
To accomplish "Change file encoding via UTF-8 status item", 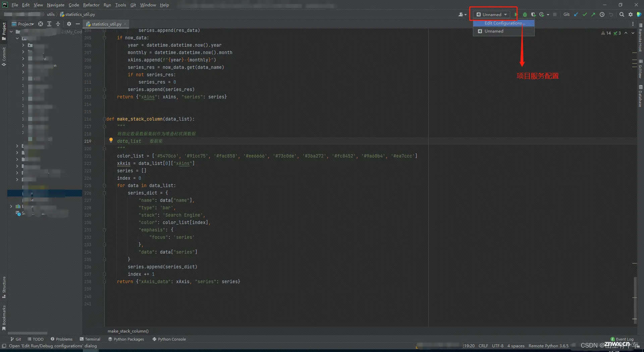I will pyautogui.click(x=498, y=346).
